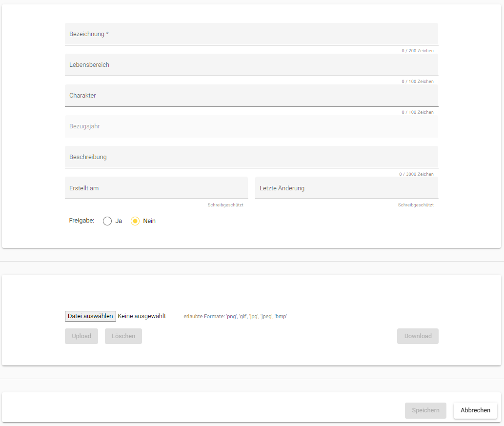The height and width of the screenshot is (426, 504).
Task: Click the Upload button
Action: point(81,336)
